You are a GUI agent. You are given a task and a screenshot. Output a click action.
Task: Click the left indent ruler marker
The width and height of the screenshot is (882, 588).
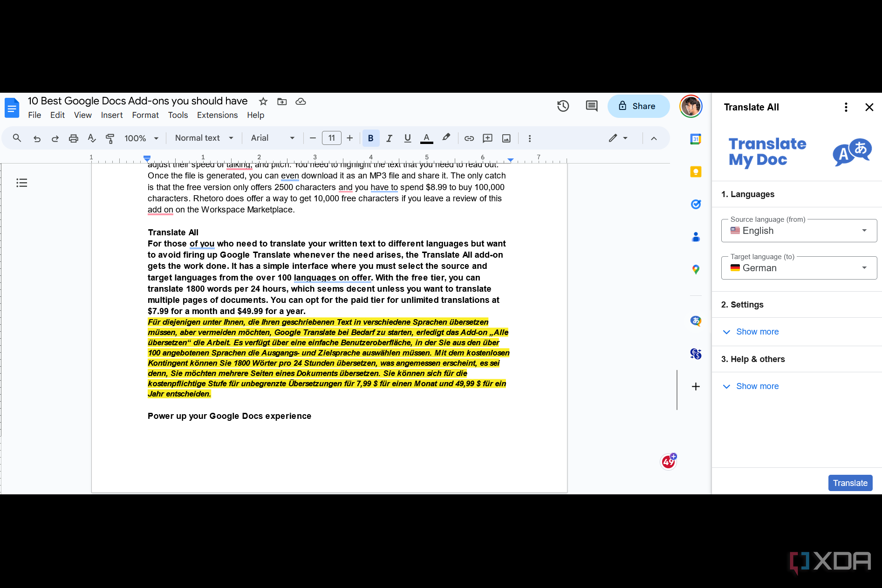pyautogui.click(x=147, y=158)
